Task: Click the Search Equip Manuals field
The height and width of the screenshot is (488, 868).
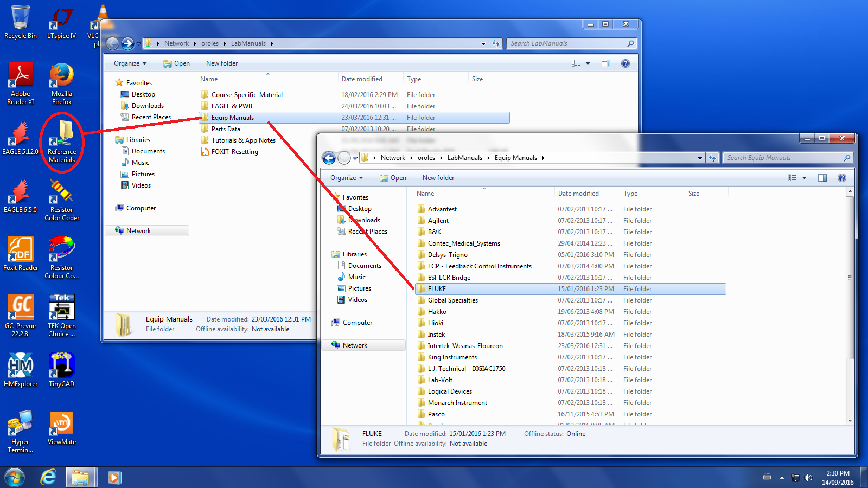Action: coord(784,158)
